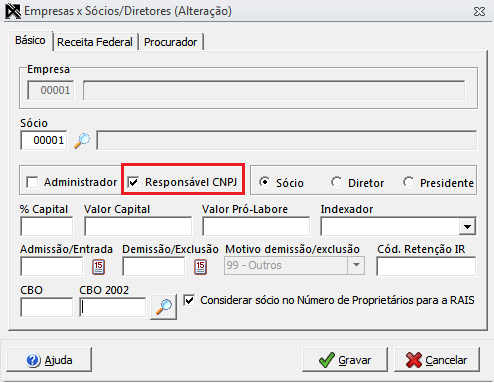
Task: Select the Diretor radio button
Action: (337, 182)
